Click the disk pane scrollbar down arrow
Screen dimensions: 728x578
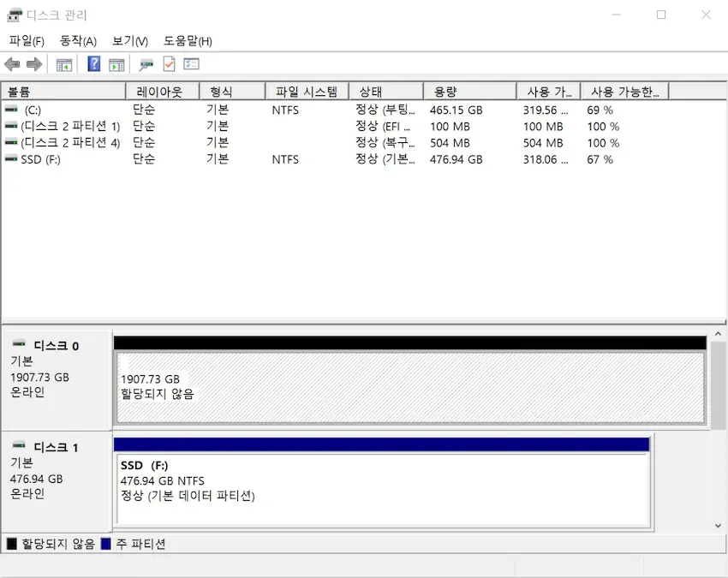pos(718,526)
